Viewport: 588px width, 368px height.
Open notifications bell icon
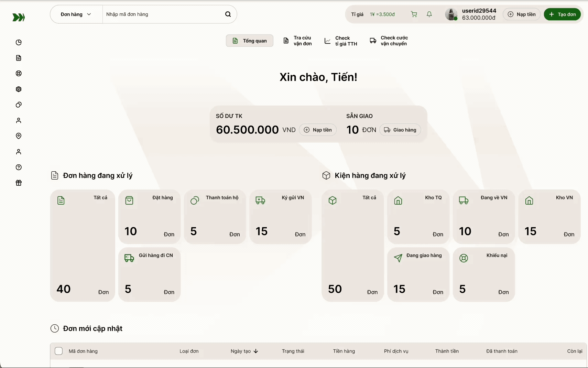coord(429,14)
